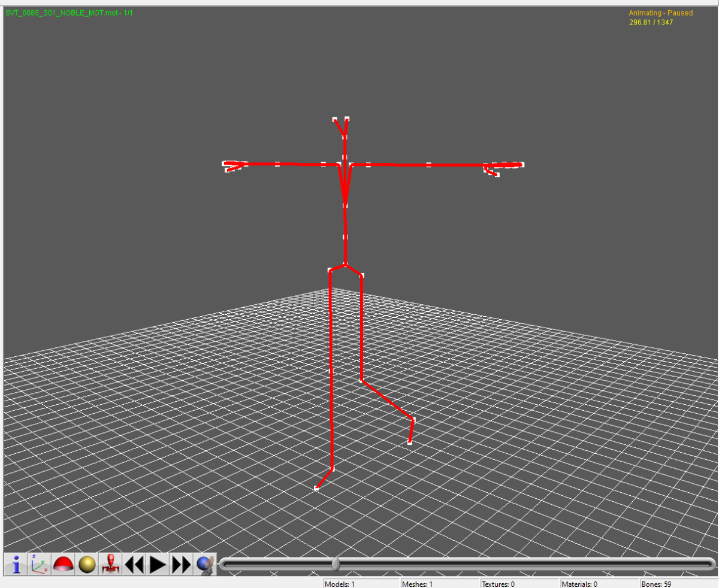Click the red dome toolbar icon
The width and height of the screenshot is (719, 588).
pos(64,564)
